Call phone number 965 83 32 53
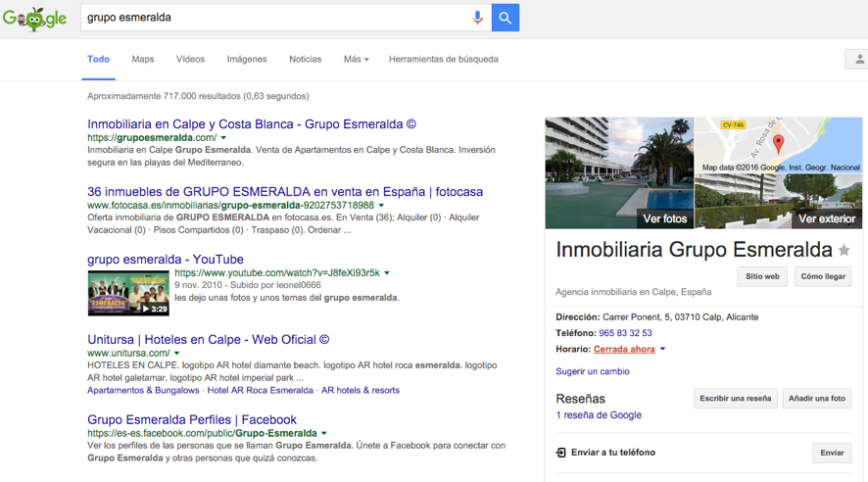 click(x=626, y=333)
